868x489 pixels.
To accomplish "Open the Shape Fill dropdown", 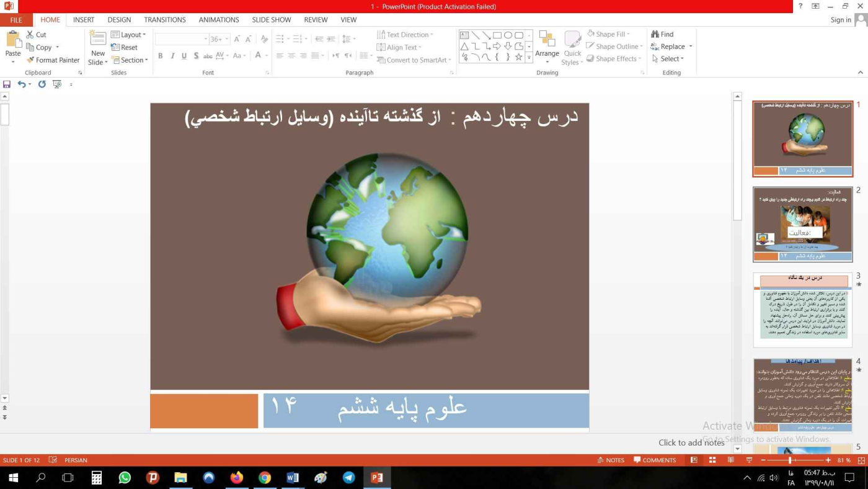I will click(x=608, y=34).
